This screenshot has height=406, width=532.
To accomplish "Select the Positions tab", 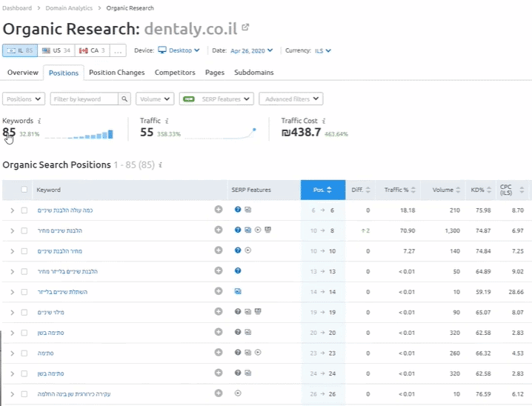I will (64, 73).
